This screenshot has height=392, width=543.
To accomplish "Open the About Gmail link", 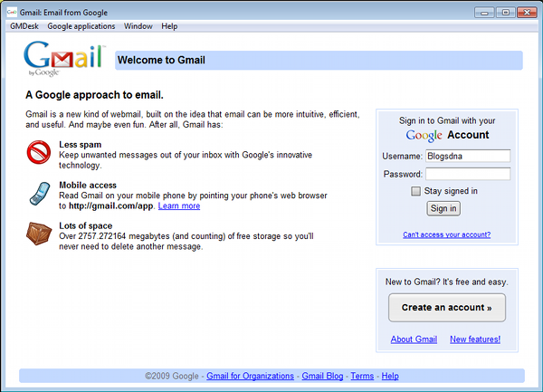I will 414,339.
